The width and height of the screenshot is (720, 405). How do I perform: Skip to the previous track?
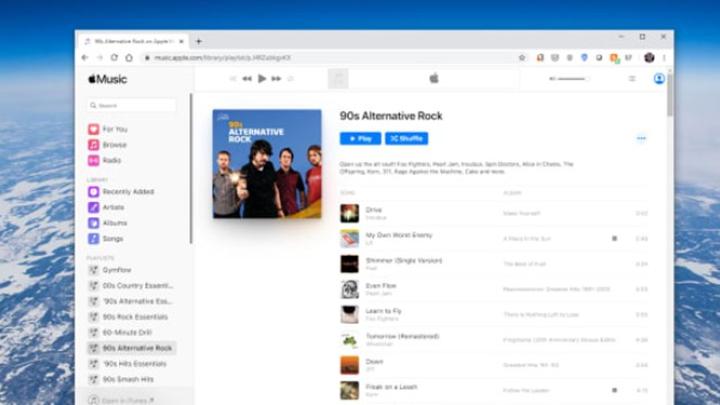[247, 79]
